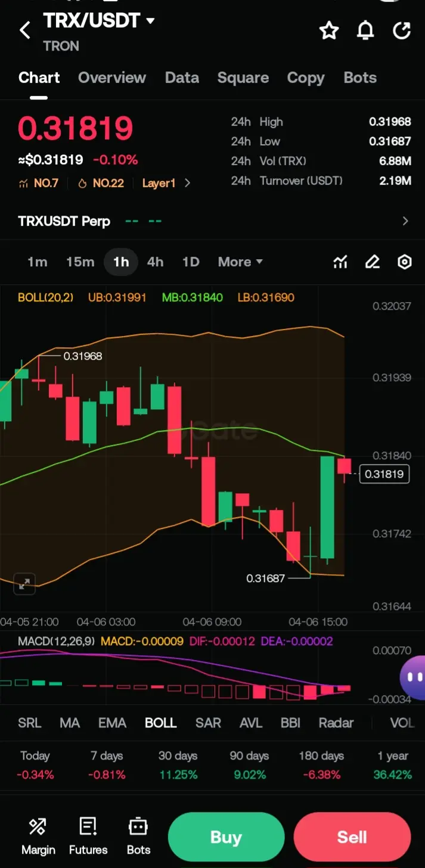
Task: Toggle the BOLL indicator
Action: (x=161, y=723)
